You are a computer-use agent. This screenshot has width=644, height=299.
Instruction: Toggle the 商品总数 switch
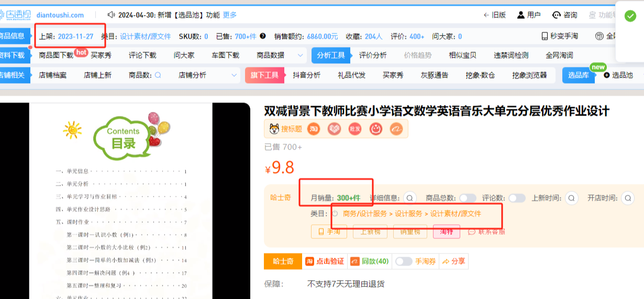468,198
